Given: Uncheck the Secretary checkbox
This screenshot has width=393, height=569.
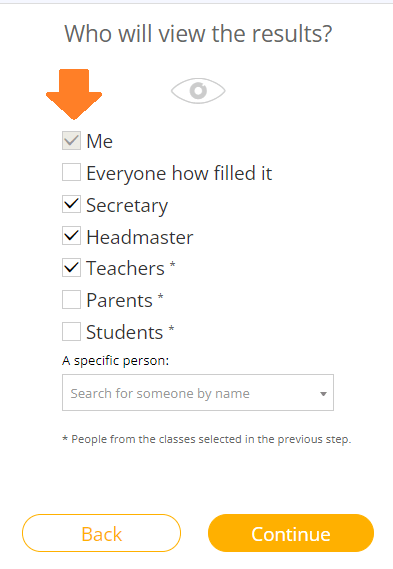Looking at the screenshot, I should (71, 204).
